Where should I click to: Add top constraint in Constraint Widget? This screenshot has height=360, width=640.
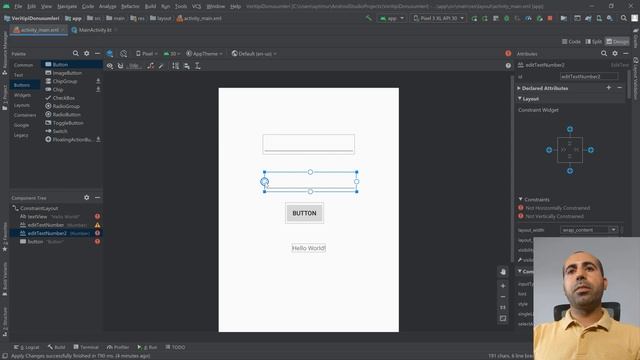click(x=570, y=129)
